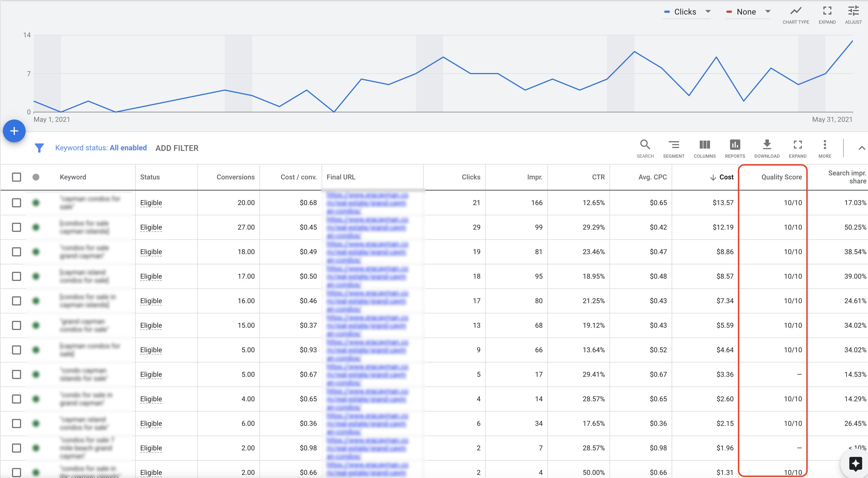Check the row with 18.00 conversions

17,252
